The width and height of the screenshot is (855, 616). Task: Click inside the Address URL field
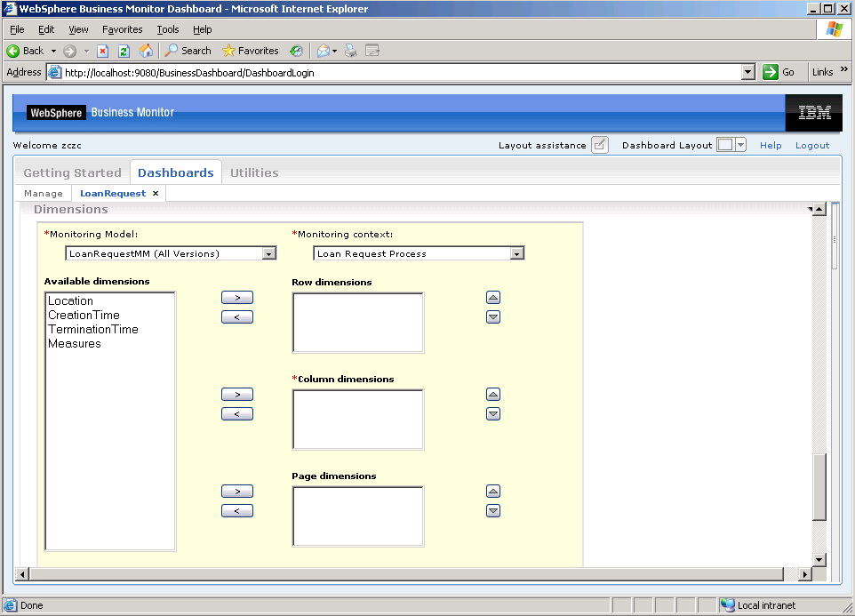(x=403, y=73)
